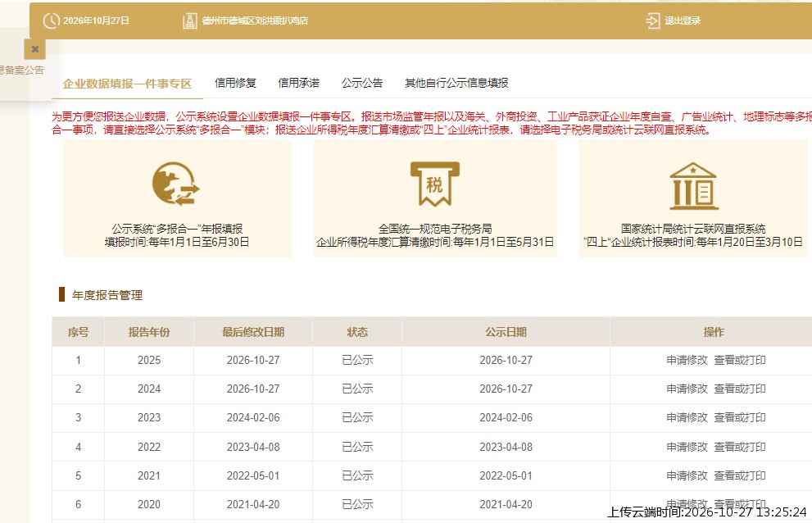Click 查看或打印 for the 2024 report
The width and height of the screenshot is (812, 523).
740,389
